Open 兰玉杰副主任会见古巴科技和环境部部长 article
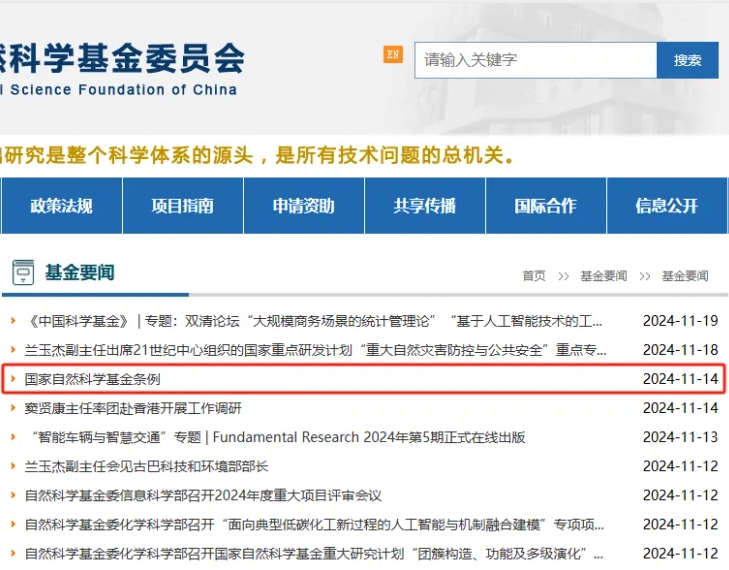This screenshot has width=729, height=570. tap(146, 466)
